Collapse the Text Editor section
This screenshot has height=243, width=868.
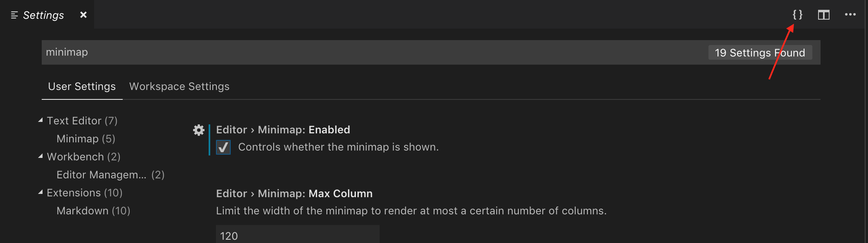pyautogui.click(x=40, y=120)
